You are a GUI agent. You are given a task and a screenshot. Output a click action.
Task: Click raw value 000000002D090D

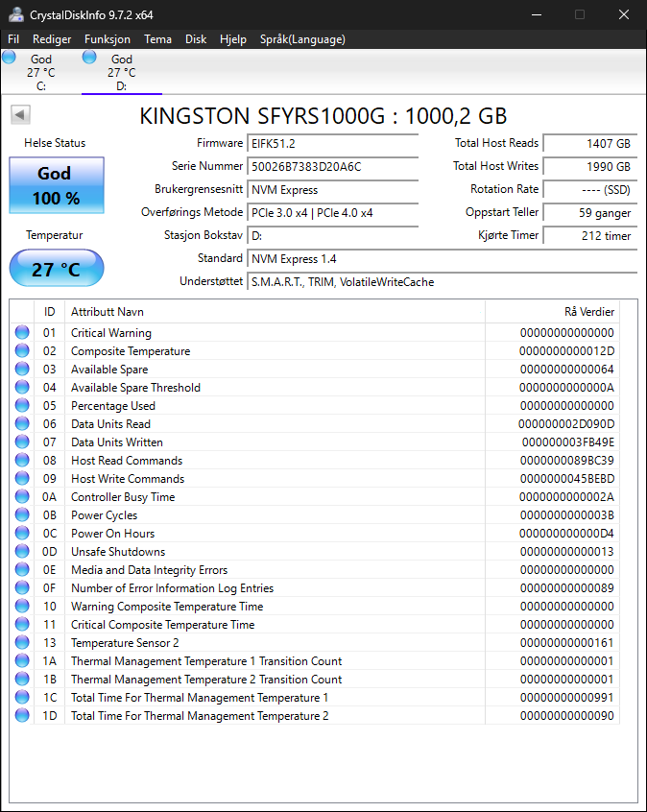(x=566, y=424)
